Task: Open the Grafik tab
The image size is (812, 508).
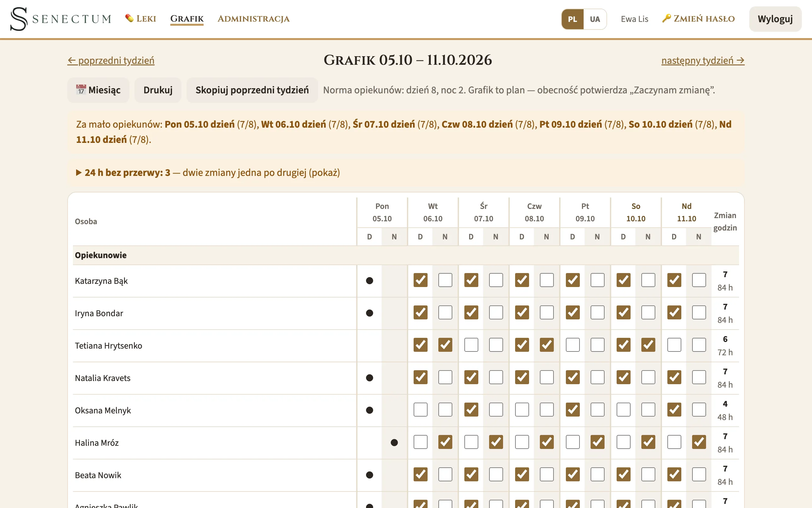Action: [187, 19]
